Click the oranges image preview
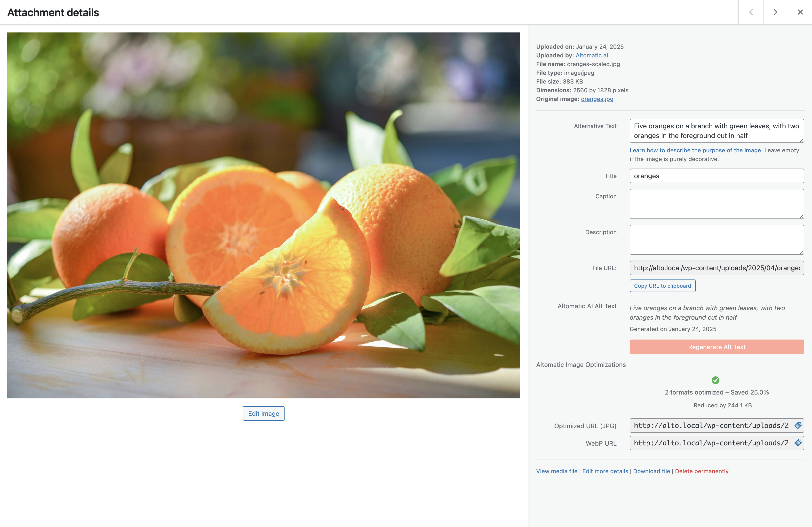Viewport: 812px width, 527px height. [263, 215]
